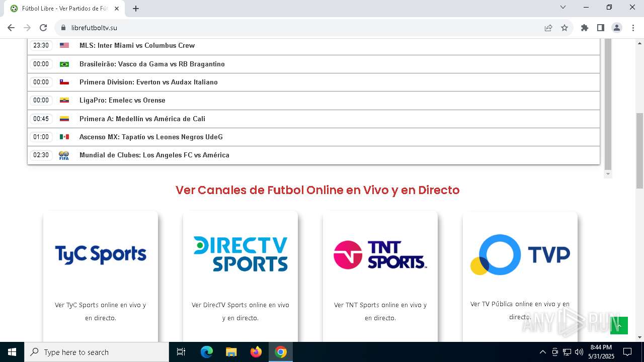Open the Chrome three-dot menu
The width and height of the screenshot is (644, 362).
[x=632, y=28]
